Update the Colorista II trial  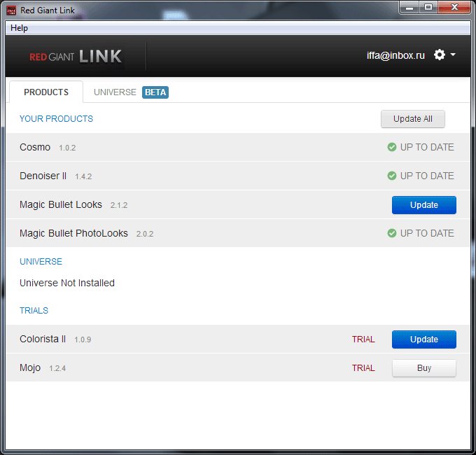pos(423,339)
